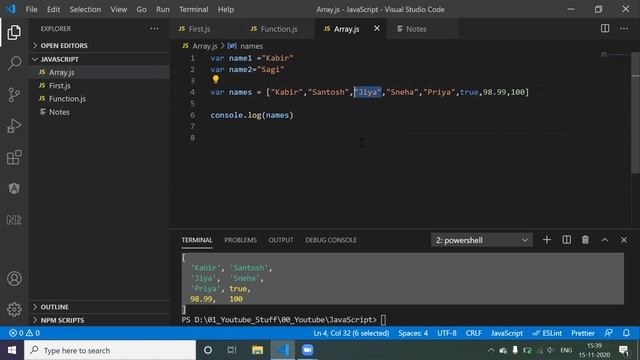Open the Go menu
This screenshot has width=640, height=360.
point(141,9)
